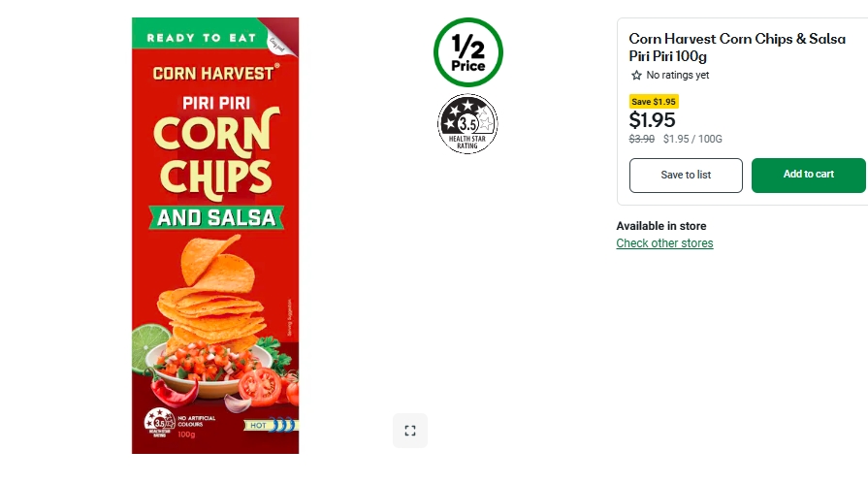This screenshot has height=483, width=868.
Task: Click the green Ready To Eat banner
Action: [202, 38]
